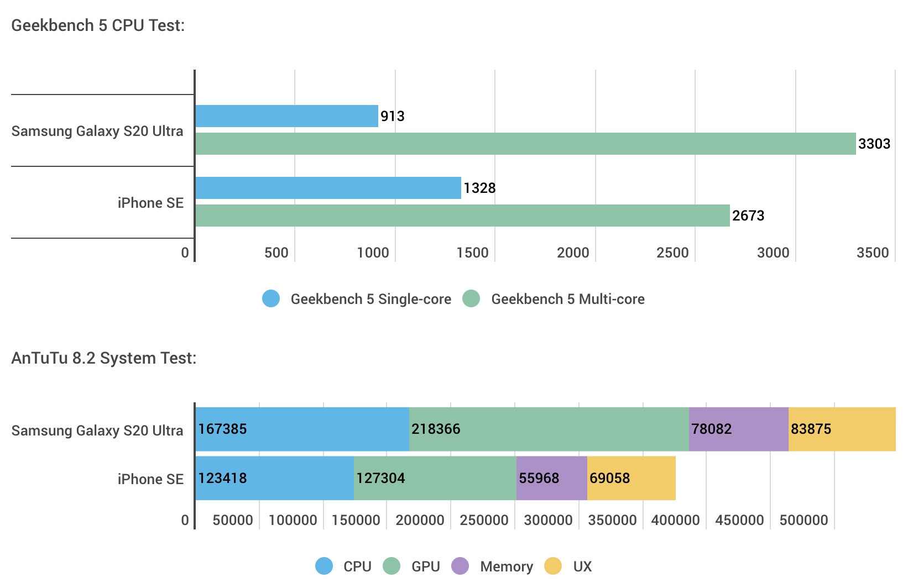Click the green Geekbench 5 Multi-core legend dot
908x588 pixels.
[x=471, y=298]
